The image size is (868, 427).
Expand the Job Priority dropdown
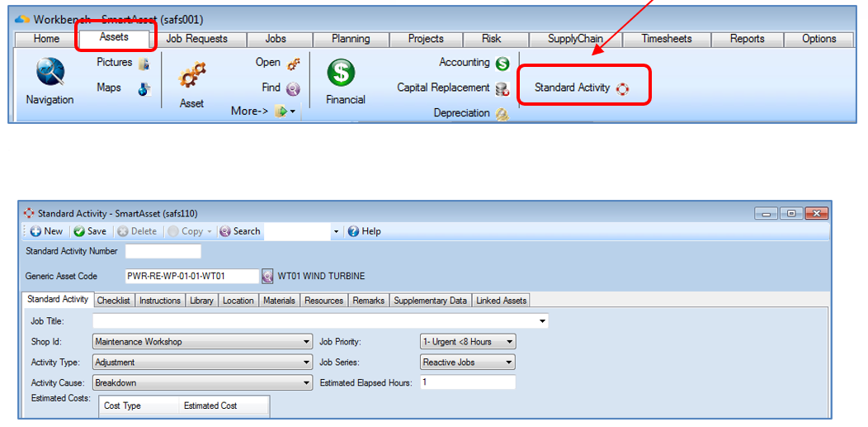tap(509, 342)
